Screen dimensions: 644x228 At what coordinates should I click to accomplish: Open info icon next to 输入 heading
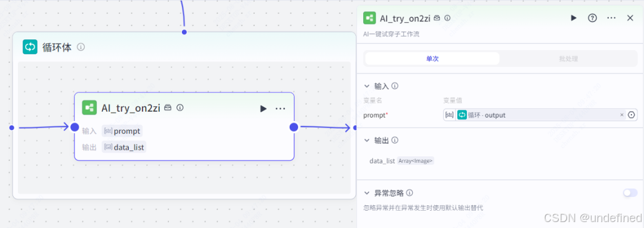[395, 86]
